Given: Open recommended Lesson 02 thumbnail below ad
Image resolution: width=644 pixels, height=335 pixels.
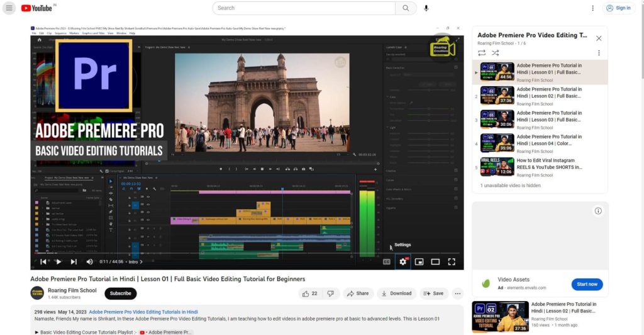Looking at the screenshot, I should point(500,317).
